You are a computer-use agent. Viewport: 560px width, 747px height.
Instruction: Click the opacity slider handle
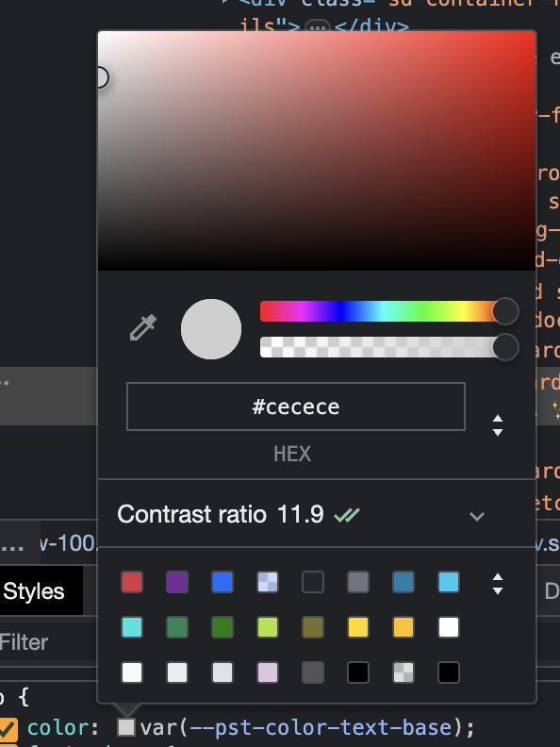pos(505,347)
